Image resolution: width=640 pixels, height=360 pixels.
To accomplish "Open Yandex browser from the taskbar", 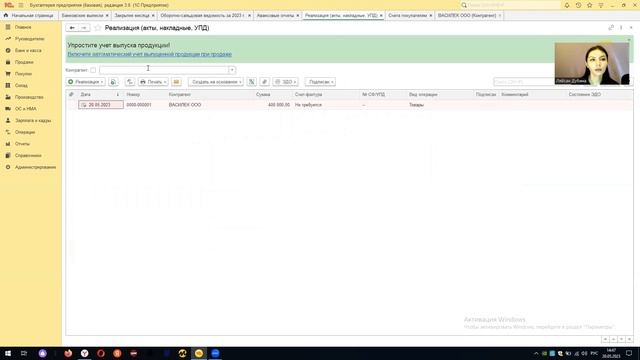I will (x=84, y=353).
